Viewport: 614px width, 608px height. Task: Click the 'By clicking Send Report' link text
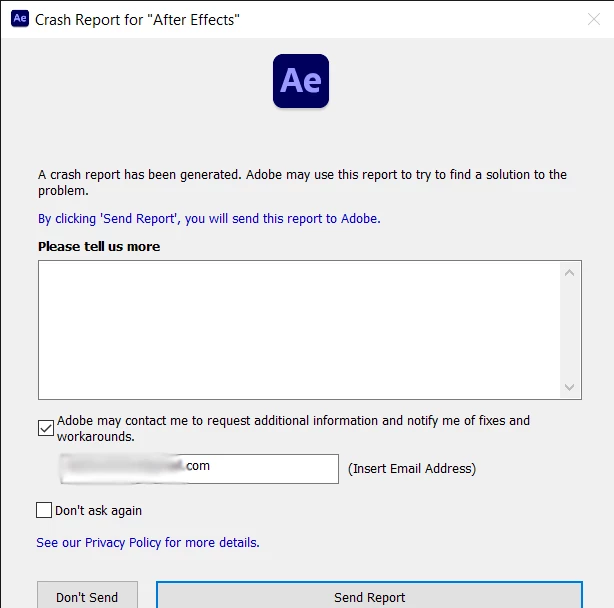pos(209,218)
